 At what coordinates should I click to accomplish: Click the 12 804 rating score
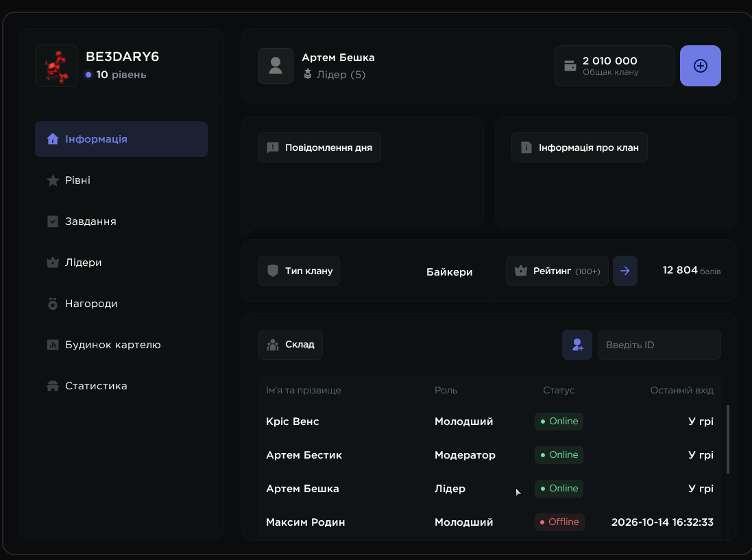(680, 270)
